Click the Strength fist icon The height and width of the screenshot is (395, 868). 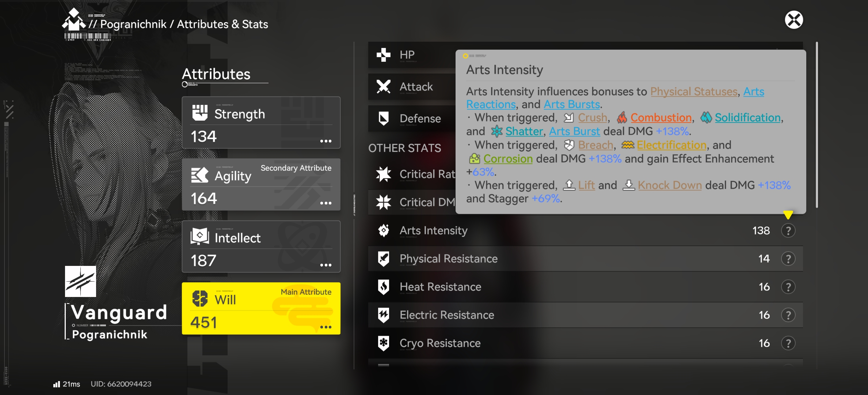pos(200,113)
